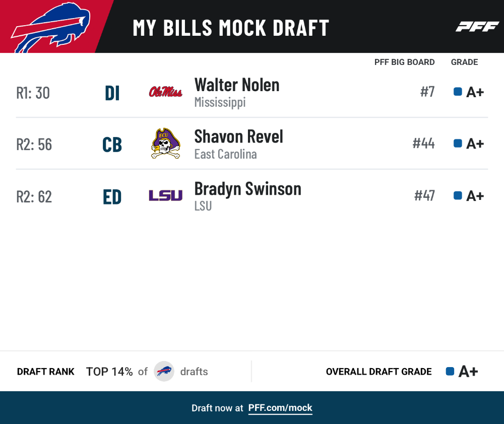This screenshot has width=504, height=424.
Task: Click the Buffalo Bills logo in header
Action: 51,28
